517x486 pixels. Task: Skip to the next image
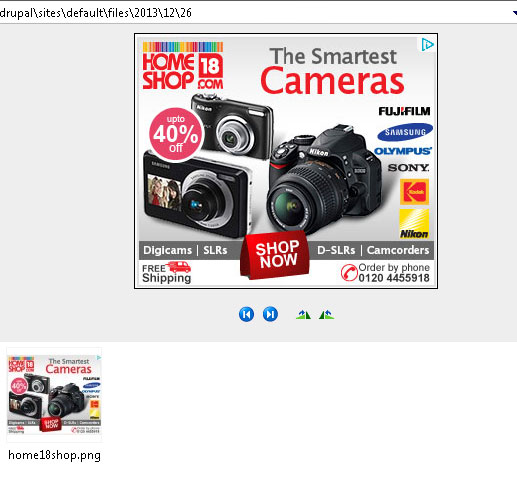coord(270,314)
